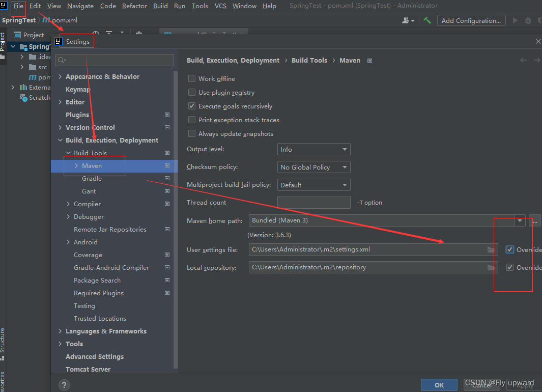Enable the Use plugin registry checkbox
The image size is (542, 392).
tap(191, 92)
